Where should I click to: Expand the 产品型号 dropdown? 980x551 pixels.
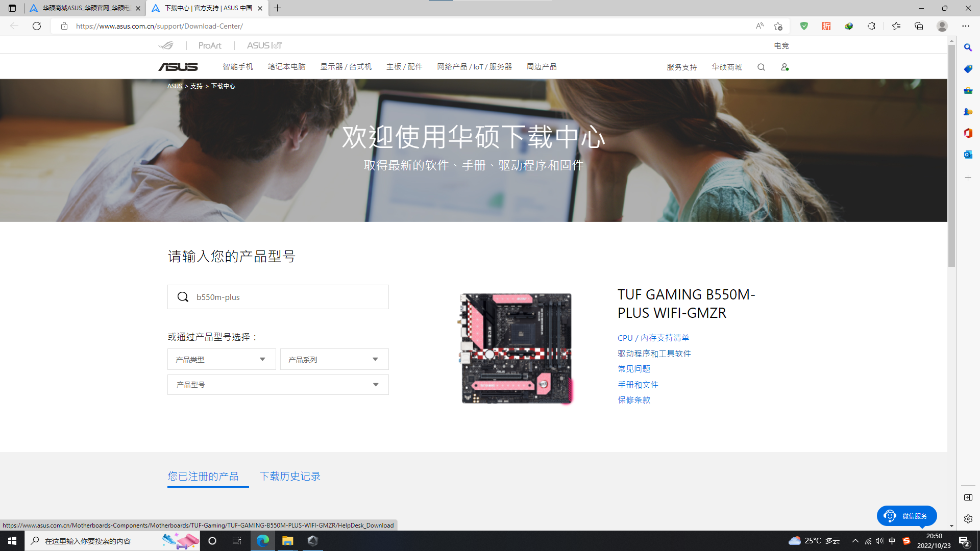coord(278,385)
